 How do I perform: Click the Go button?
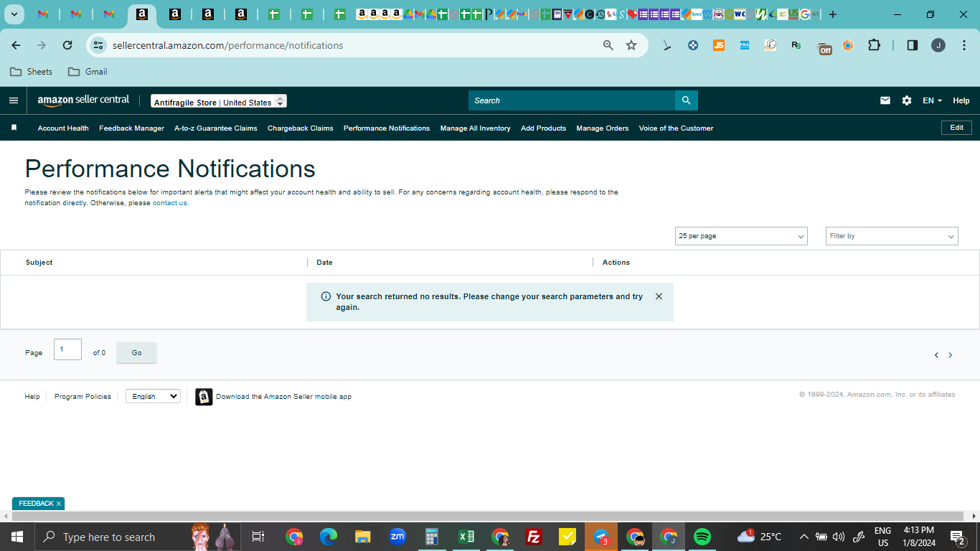click(x=136, y=353)
